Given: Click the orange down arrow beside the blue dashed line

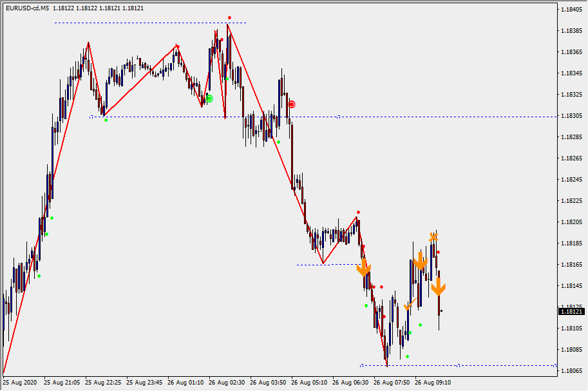Looking at the screenshot, I should pos(364,267).
